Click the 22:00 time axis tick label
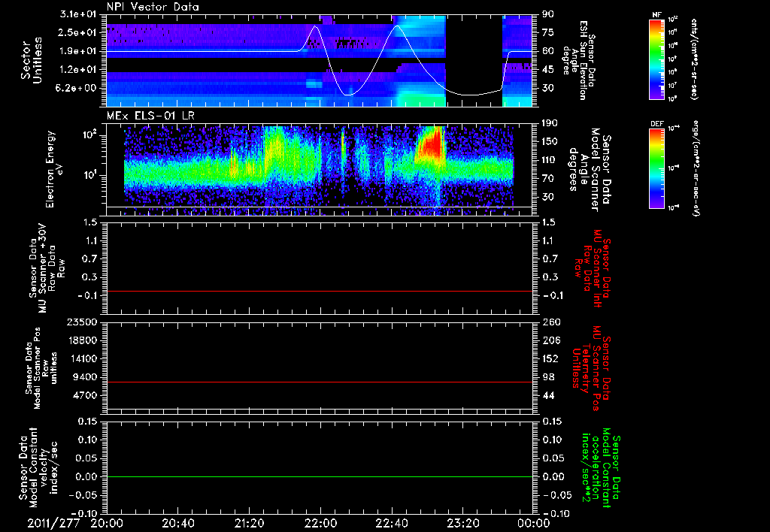 (x=320, y=523)
